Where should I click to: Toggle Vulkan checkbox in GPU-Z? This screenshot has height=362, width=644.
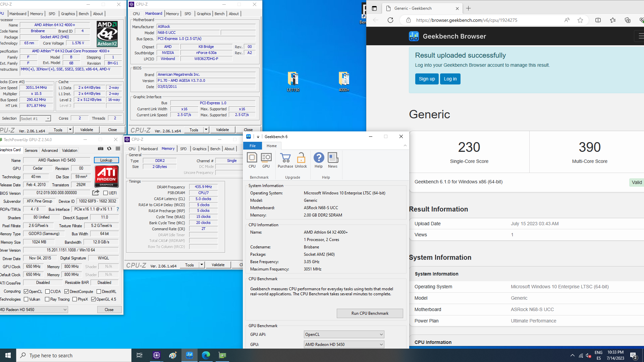click(x=26, y=299)
